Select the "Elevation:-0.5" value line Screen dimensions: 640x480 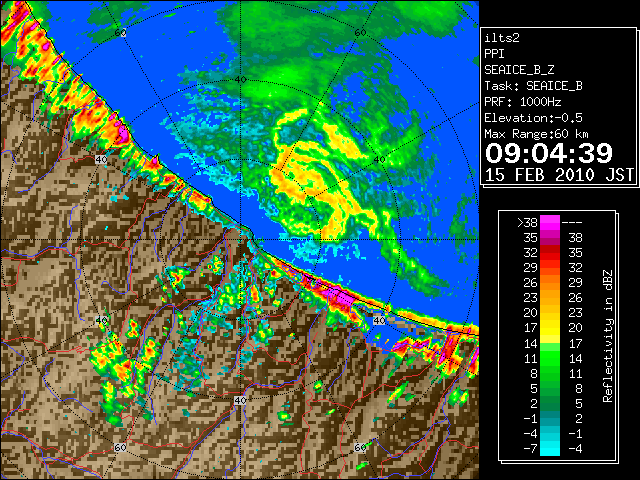pos(533,118)
